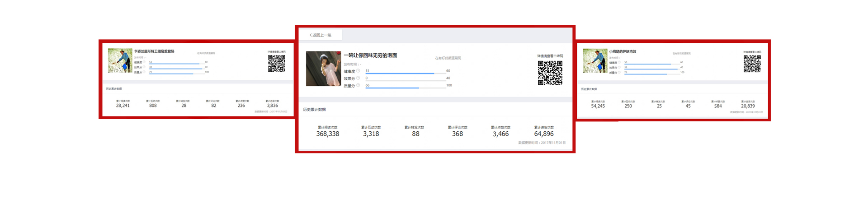This screenshot has width=868, height=203.
Task: Click the 健康度 progress bar showing 51
Action: pyautogui.click(x=400, y=73)
